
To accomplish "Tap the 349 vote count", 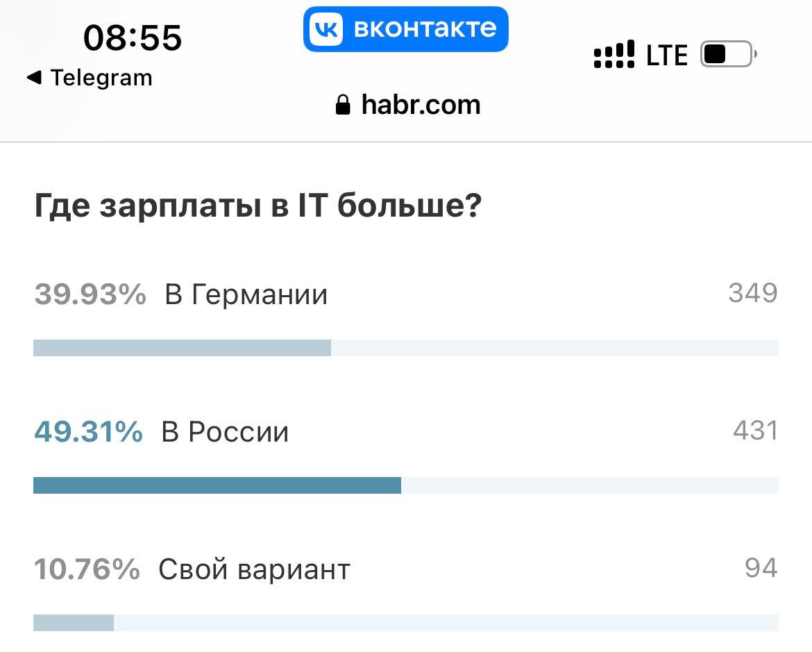I will (753, 293).
